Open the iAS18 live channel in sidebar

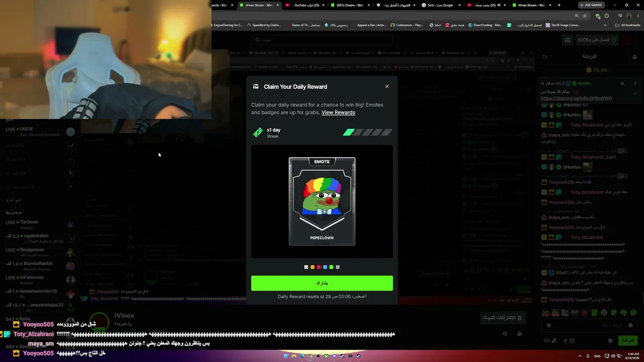(40, 132)
